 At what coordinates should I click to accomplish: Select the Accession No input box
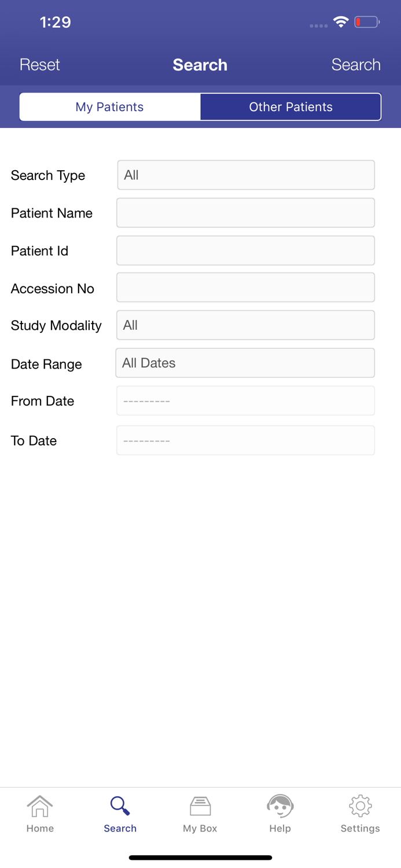tap(246, 288)
